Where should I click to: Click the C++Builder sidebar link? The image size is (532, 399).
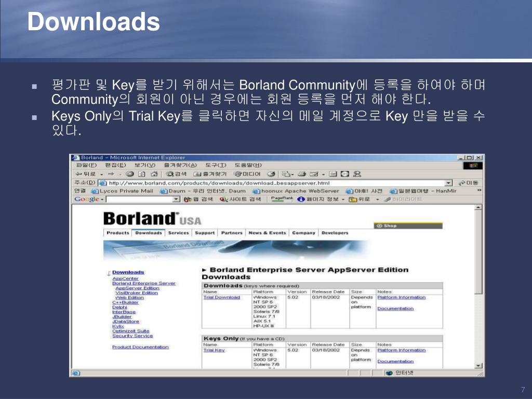pyautogui.click(x=126, y=302)
